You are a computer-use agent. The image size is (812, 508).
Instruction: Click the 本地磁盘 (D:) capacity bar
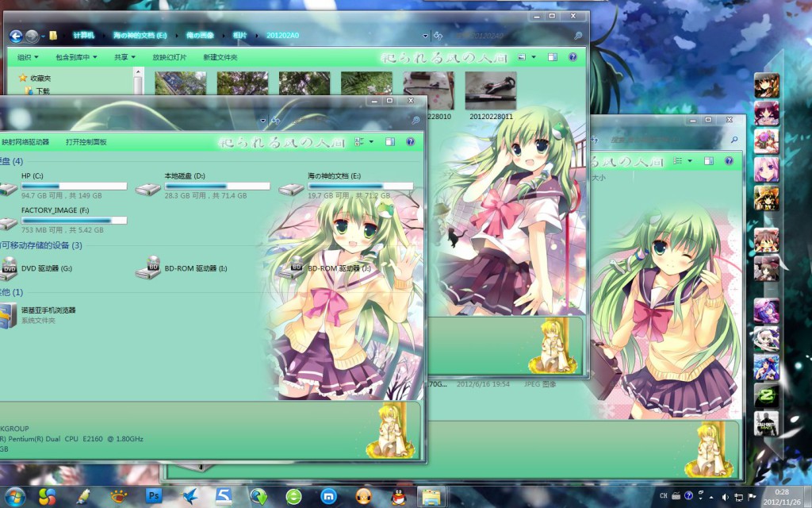(x=217, y=186)
